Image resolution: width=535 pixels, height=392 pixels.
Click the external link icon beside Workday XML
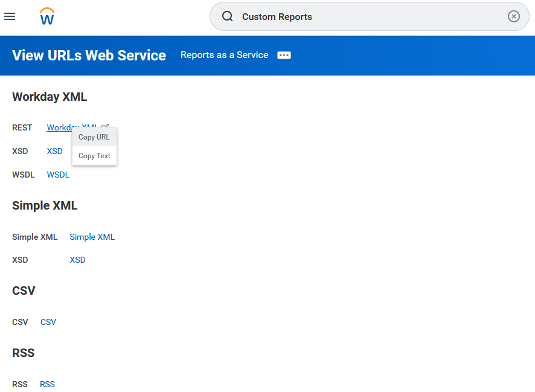point(105,126)
